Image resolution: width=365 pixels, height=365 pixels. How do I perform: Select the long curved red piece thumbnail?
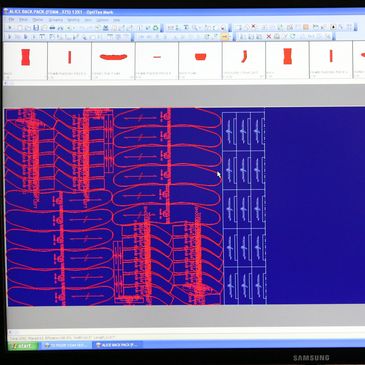[x=113, y=57]
